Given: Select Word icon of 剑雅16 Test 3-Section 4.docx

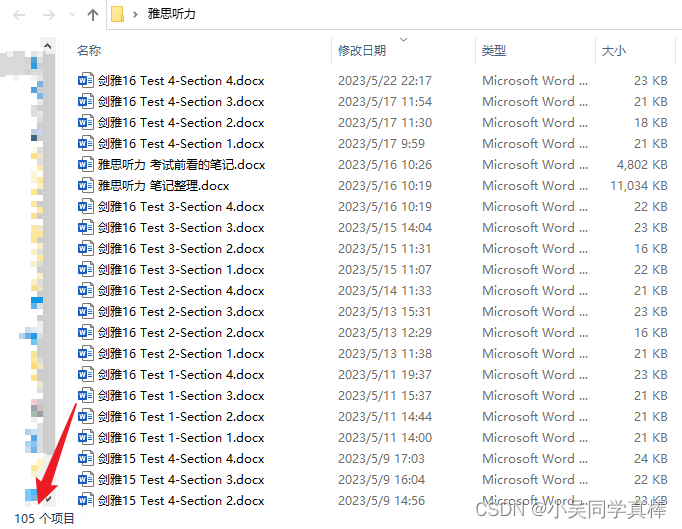Looking at the screenshot, I should point(86,206).
